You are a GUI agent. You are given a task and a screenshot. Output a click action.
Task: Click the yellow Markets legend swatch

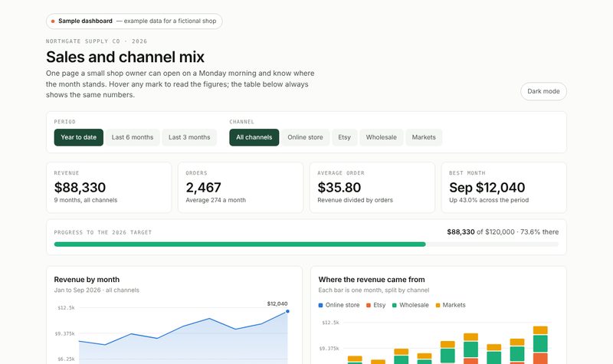pyautogui.click(x=438, y=305)
